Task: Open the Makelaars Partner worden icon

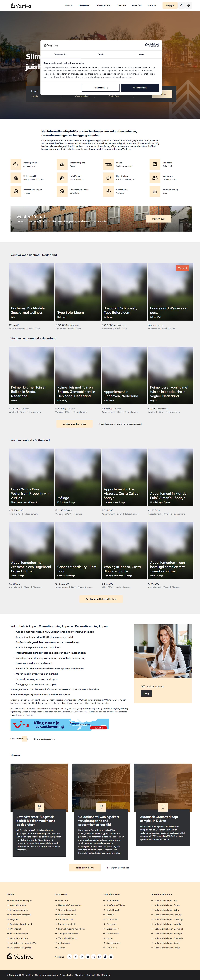Action: 155,178
